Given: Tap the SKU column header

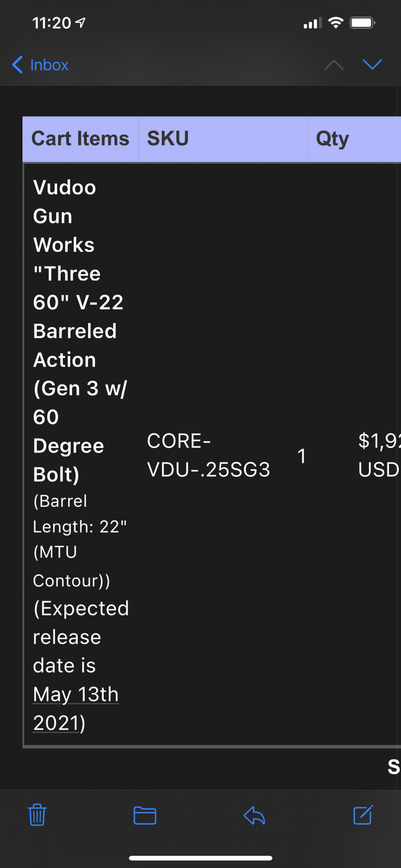Looking at the screenshot, I should pyautogui.click(x=168, y=139).
